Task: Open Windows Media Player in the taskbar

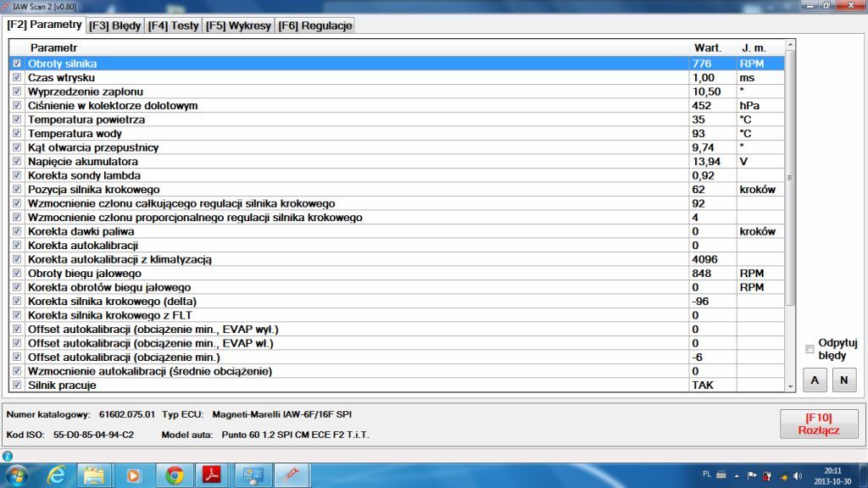Action: [x=134, y=475]
